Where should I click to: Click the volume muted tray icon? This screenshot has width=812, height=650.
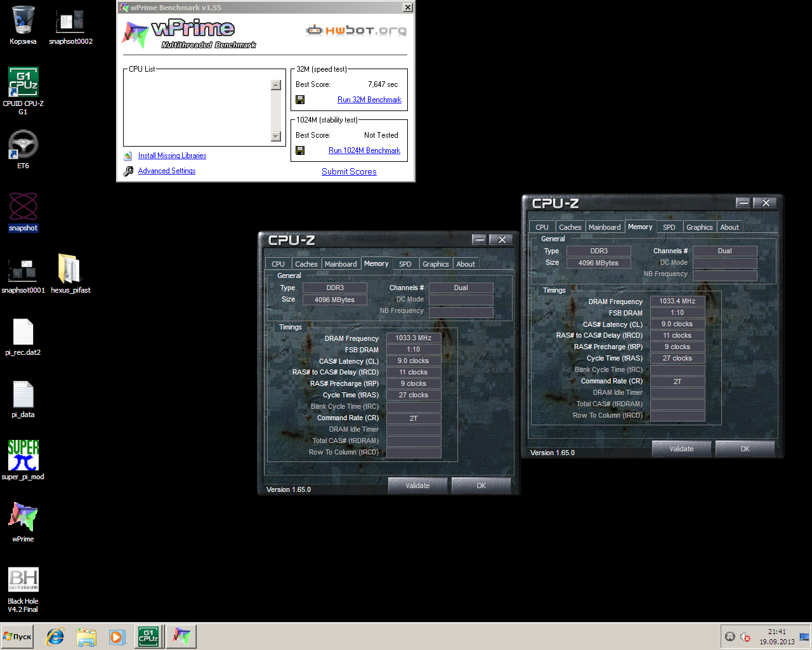[745, 637]
